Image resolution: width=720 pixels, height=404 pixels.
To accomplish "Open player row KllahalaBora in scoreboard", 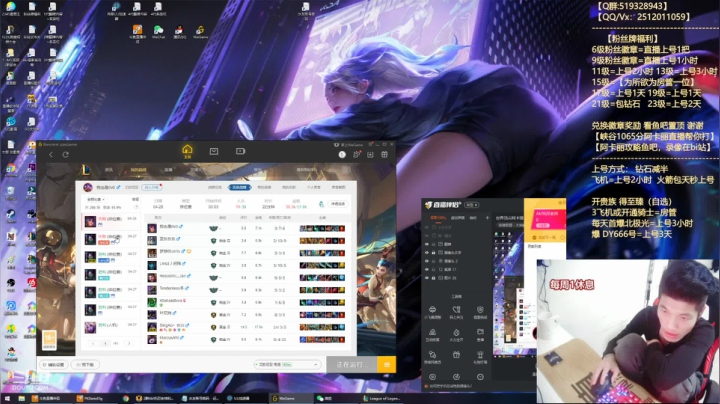I will [x=246, y=302].
